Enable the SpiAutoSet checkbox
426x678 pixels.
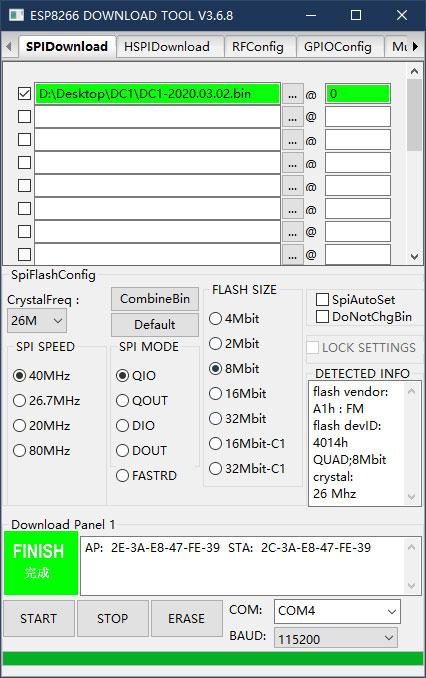coord(322,300)
